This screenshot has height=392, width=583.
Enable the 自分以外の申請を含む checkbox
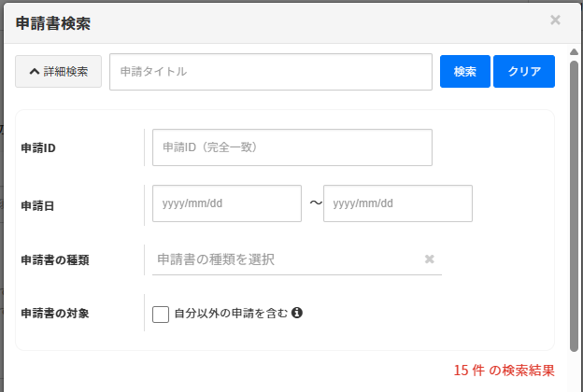tap(161, 314)
